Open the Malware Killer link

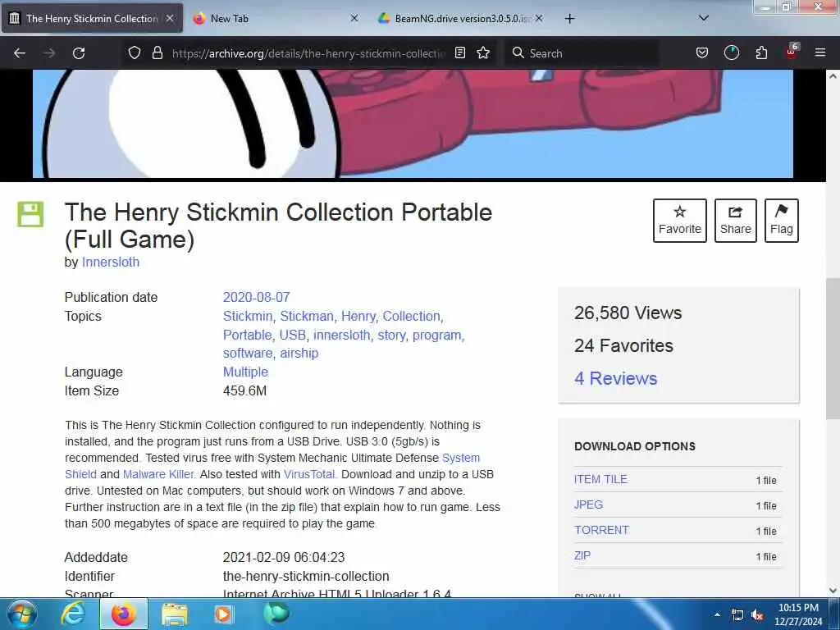coord(158,474)
